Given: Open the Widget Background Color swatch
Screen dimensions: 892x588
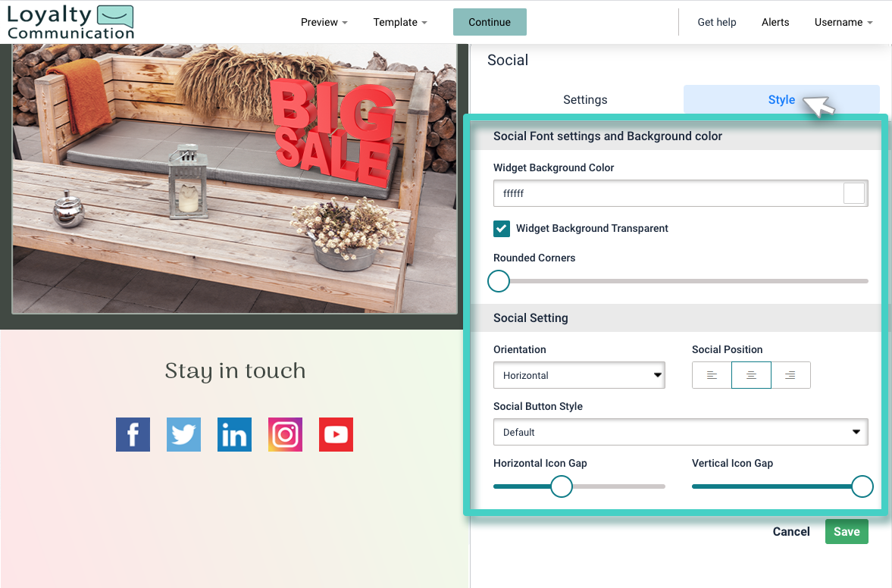Looking at the screenshot, I should coord(853,193).
